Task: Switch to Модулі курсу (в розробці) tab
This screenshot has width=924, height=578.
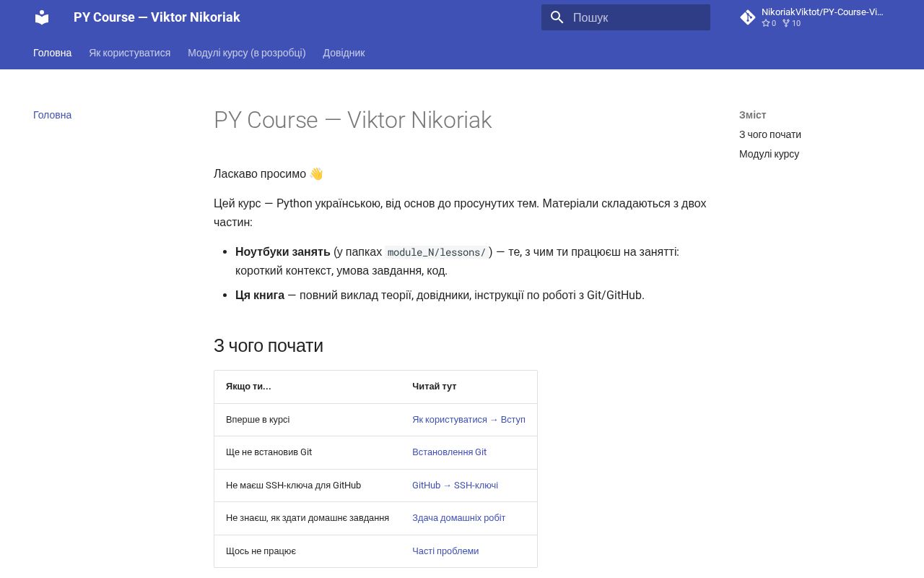Action: click(247, 53)
